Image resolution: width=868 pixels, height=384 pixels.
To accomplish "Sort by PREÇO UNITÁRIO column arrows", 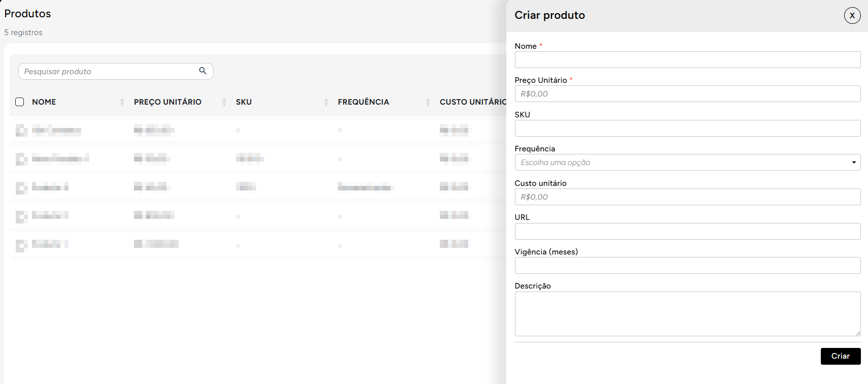I will point(224,102).
